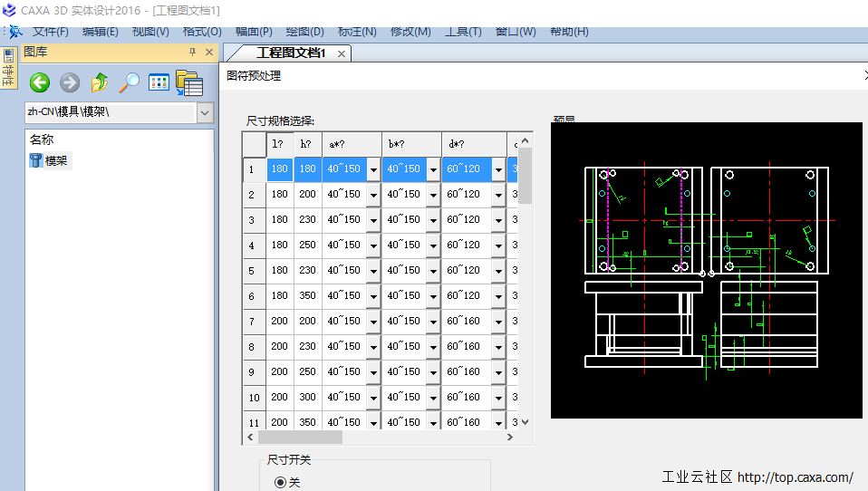Select row header 1 in size table
The height and width of the screenshot is (491, 868).
254,169
